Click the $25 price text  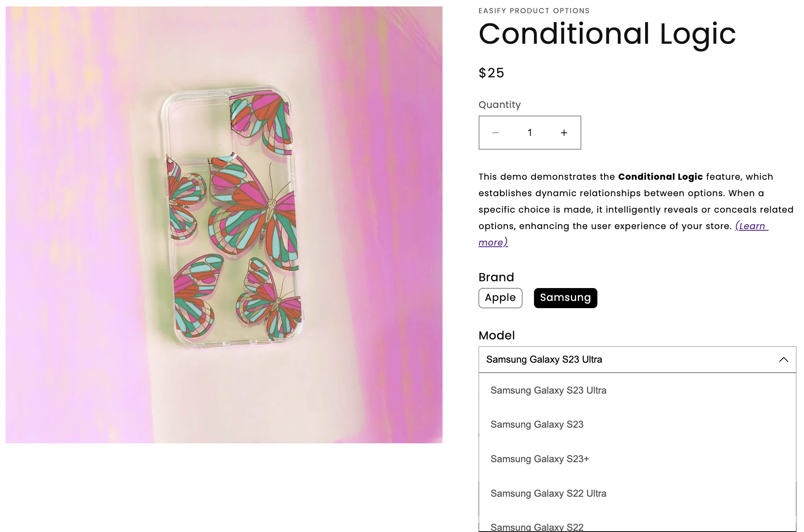pos(491,73)
